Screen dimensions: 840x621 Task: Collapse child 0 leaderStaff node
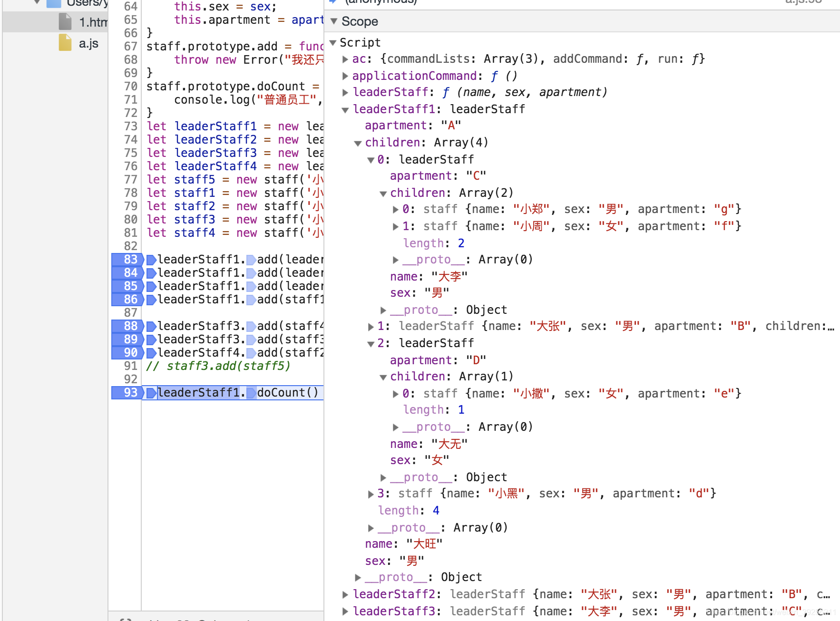coord(371,160)
